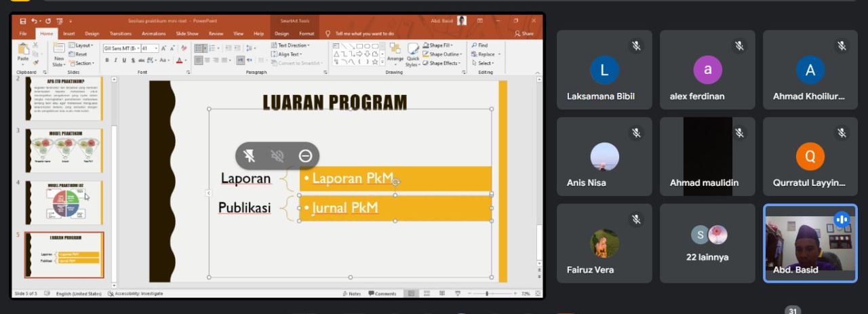Expand the Shape Fill dropdown
The width and height of the screenshot is (868, 314).
tap(440, 45)
